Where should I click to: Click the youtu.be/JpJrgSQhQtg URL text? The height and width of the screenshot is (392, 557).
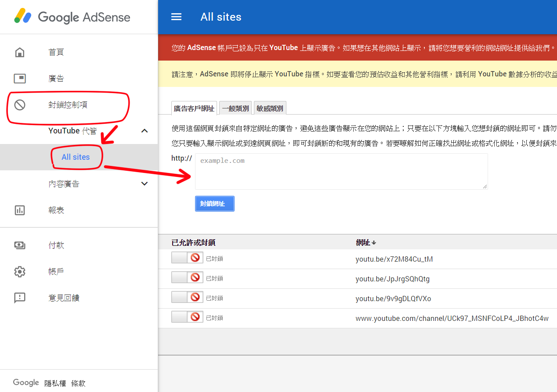click(393, 279)
